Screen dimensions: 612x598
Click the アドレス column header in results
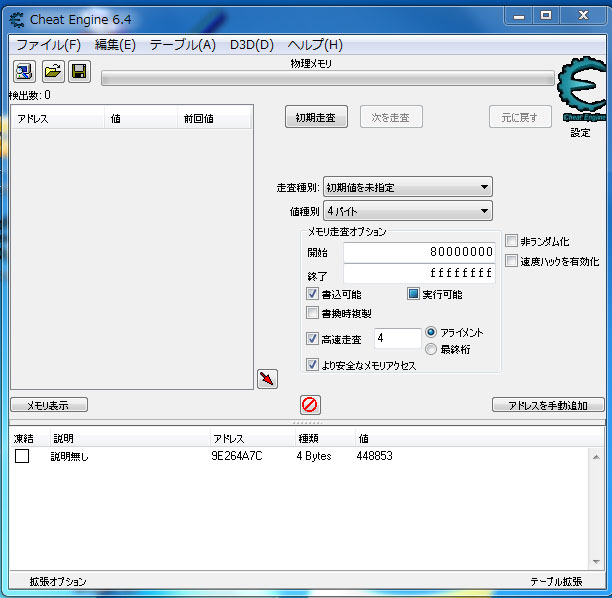click(58, 118)
